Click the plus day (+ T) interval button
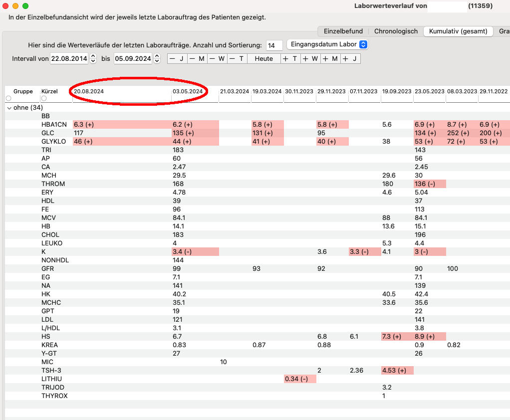The width and height of the screenshot is (510, 420). 290,59
